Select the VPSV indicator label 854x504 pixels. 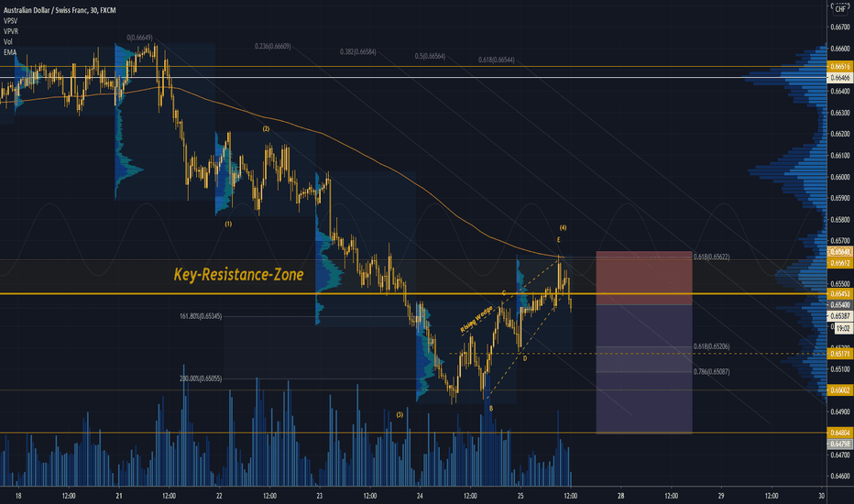(10, 21)
